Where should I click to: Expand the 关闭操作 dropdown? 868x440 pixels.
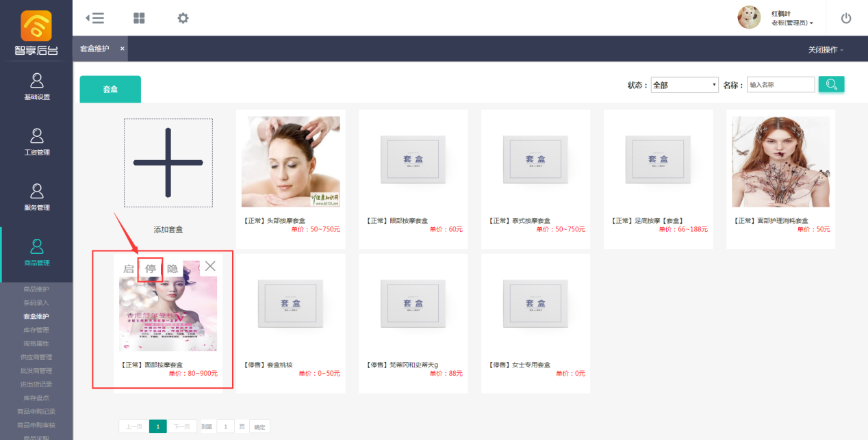826,50
